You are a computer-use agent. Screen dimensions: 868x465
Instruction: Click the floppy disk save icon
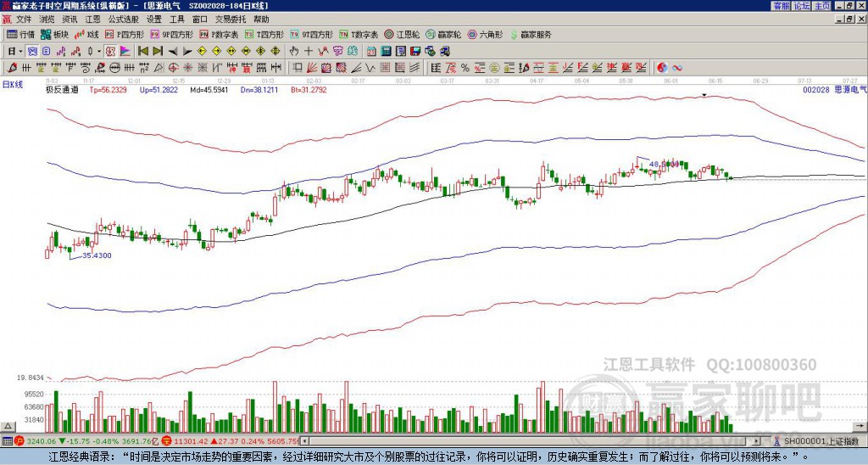coord(415,52)
